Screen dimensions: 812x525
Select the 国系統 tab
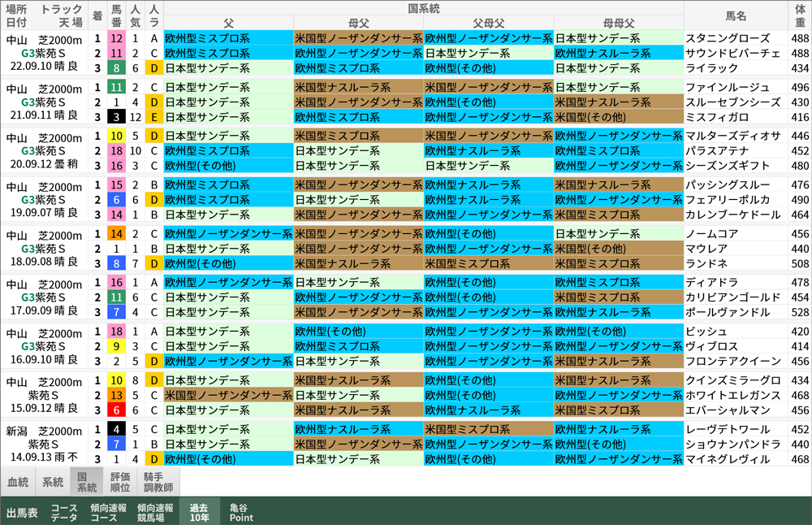[87, 482]
